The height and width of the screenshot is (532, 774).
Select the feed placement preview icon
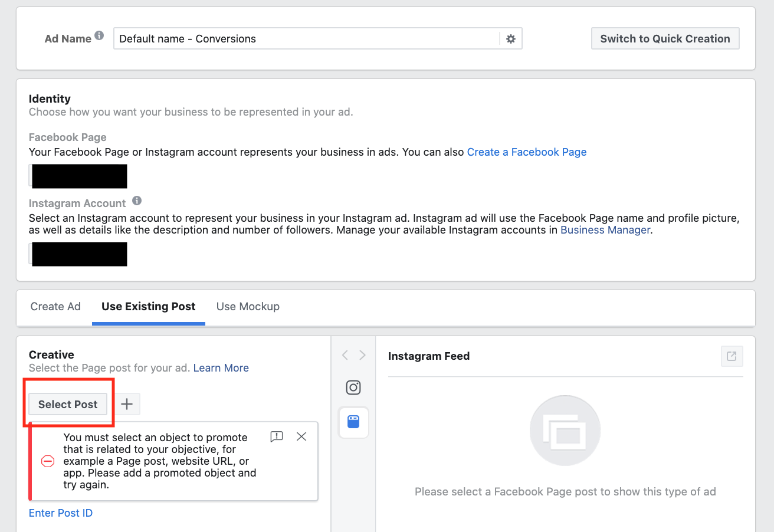(x=353, y=422)
